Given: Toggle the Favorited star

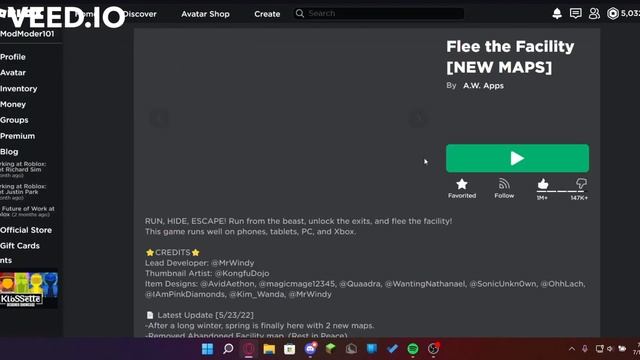Looking at the screenshot, I should [462, 184].
